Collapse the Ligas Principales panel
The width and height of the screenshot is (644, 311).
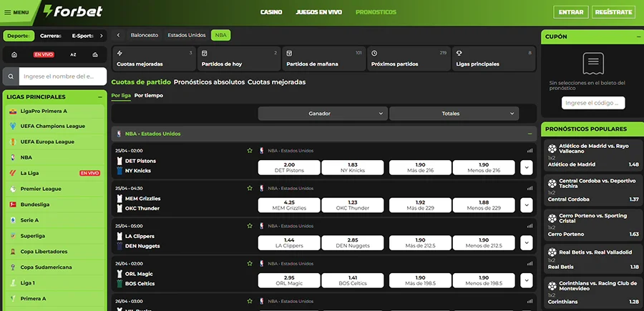(99, 97)
